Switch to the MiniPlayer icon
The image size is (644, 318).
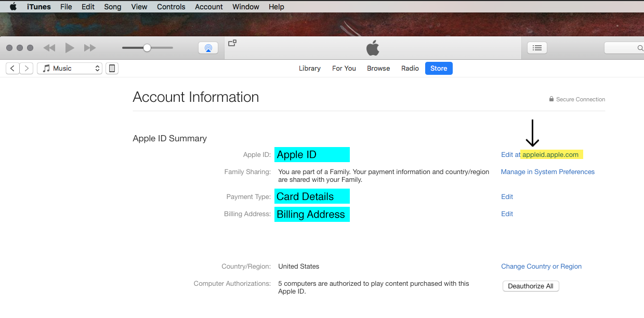pos(232,43)
